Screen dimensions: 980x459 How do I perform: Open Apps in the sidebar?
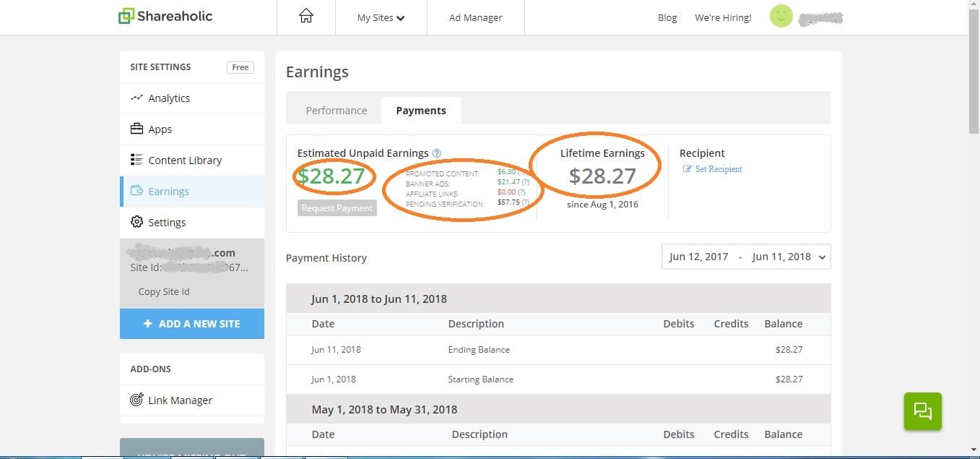click(x=160, y=129)
